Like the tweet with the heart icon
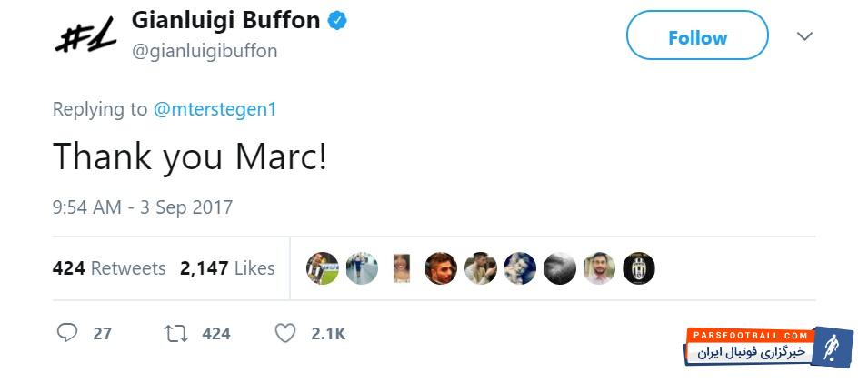The image size is (868, 383). (x=285, y=333)
